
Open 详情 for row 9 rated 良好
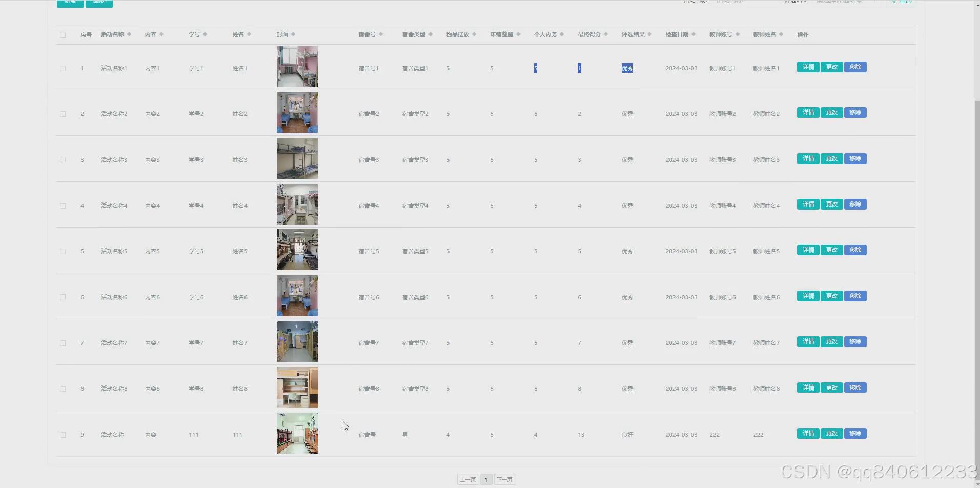pos(808,434)
